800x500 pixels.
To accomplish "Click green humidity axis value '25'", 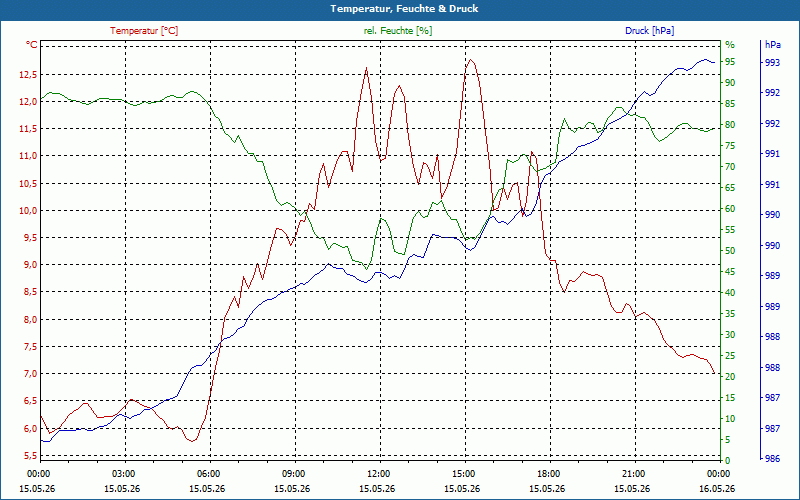I will click(x=730, y=356).
